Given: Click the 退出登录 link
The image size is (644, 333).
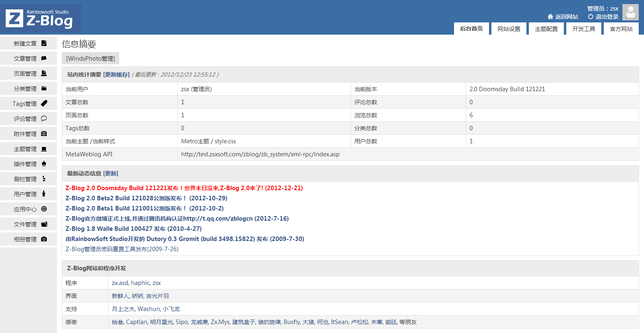Looking at the screenshot, I should 607,17.
